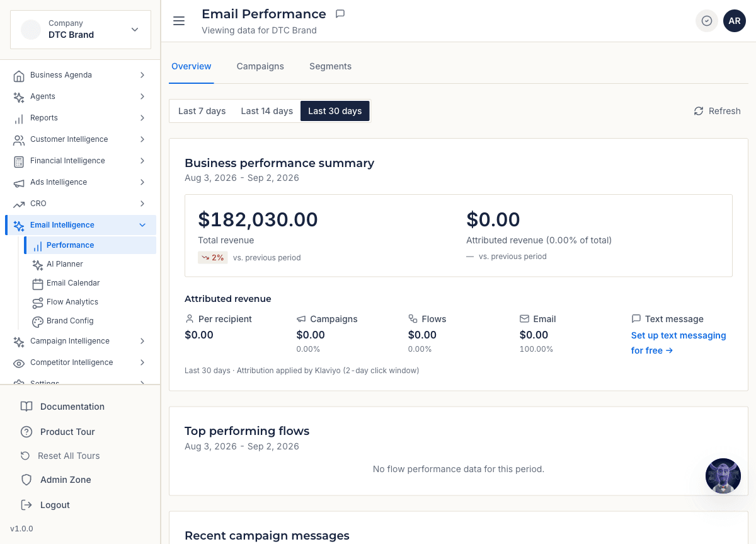The height and width of the screenshot is (544, 756).
Task: Open the Flow Analytics menu item
Action: click(x=90, y=302)
